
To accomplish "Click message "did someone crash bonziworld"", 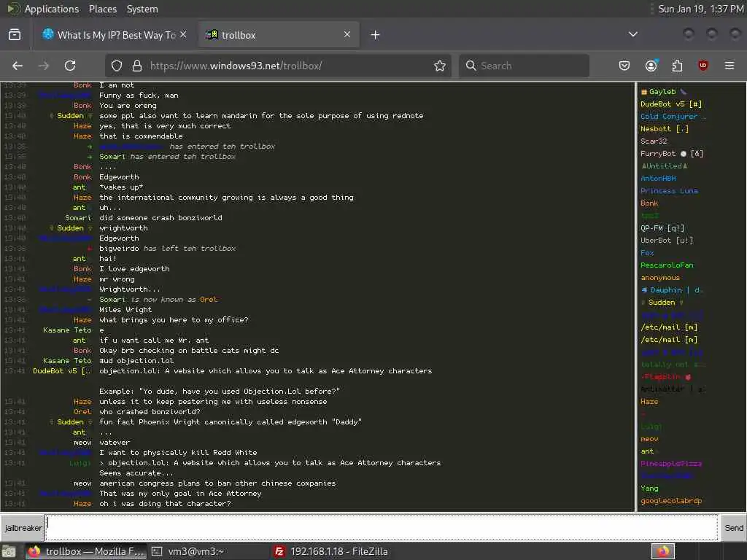I will [160, 217].
